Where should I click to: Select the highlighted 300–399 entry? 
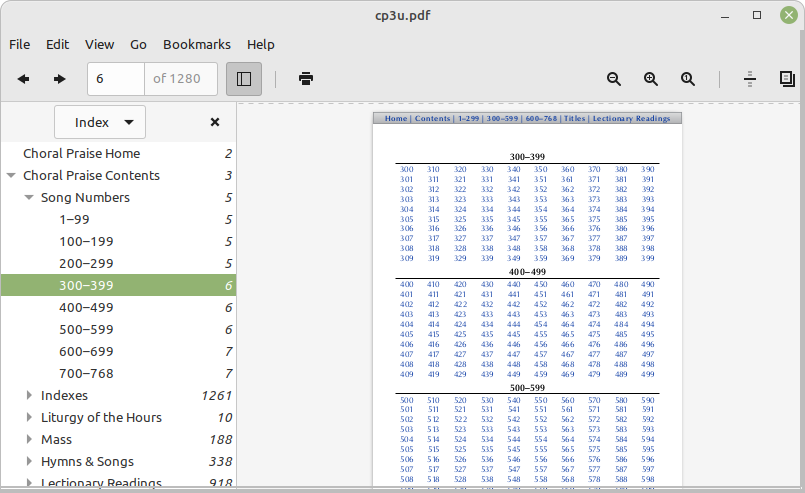[x=118, y=286]
